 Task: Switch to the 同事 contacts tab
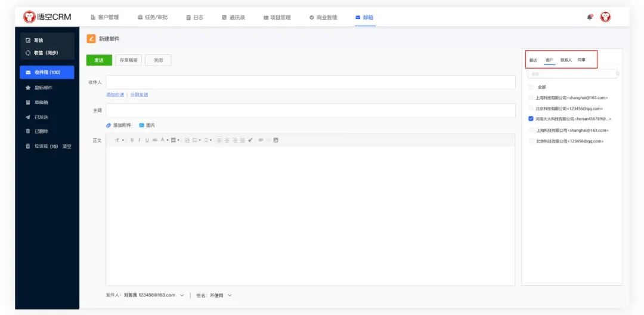(x=581, y=60)
